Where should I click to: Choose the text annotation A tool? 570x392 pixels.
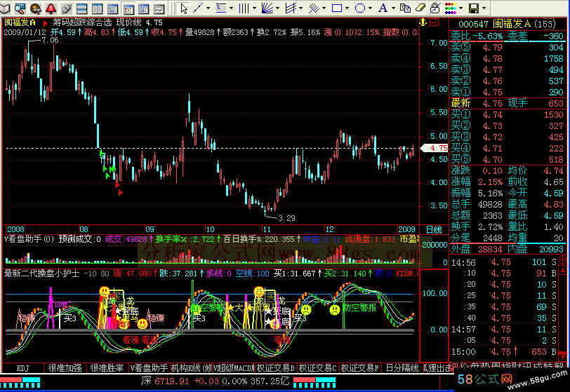[383, 8]
